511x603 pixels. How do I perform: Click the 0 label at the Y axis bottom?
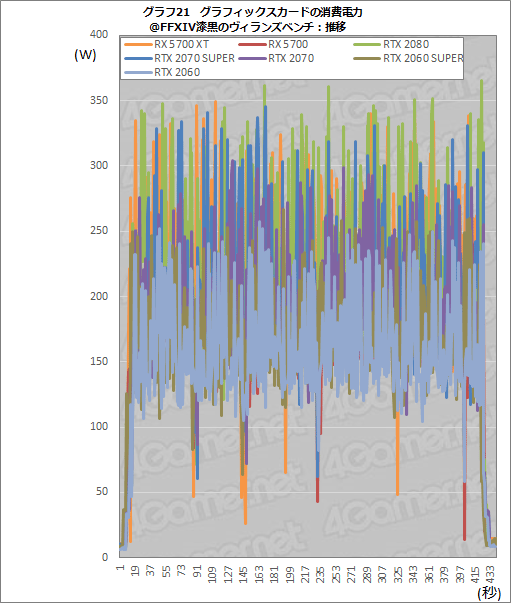105,557
